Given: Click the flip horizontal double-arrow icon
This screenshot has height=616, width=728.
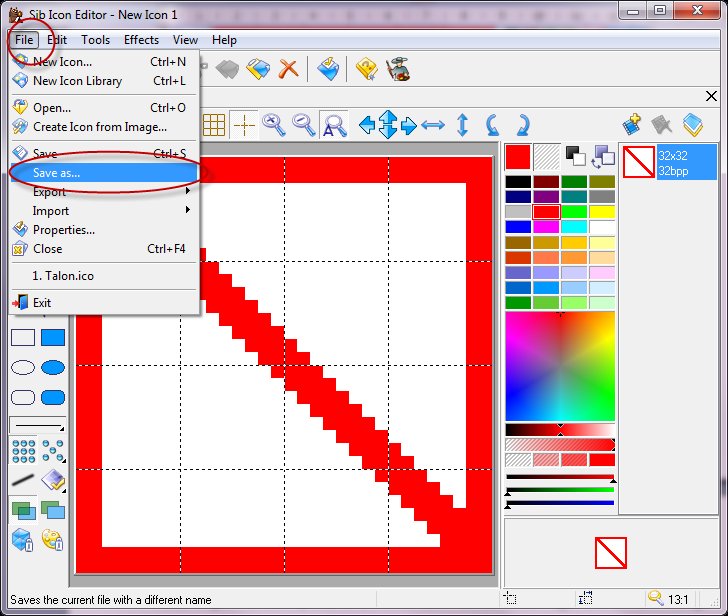Looking at the screenshot, I should point(432,125).
